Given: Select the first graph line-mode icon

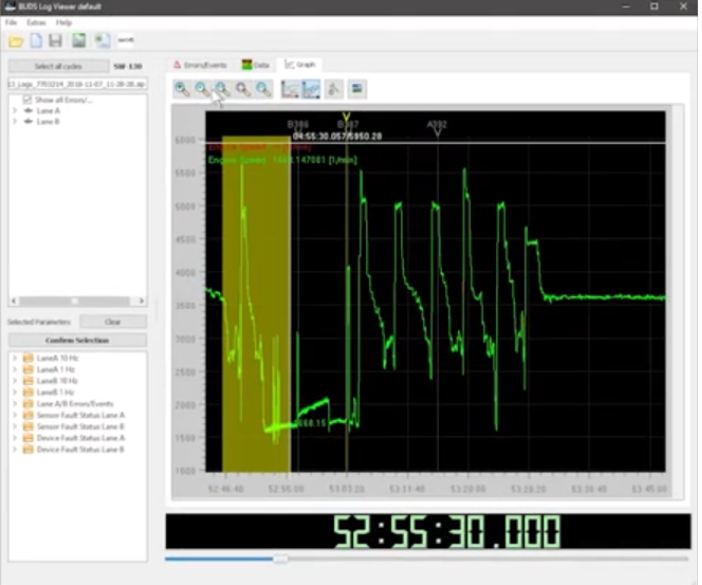Looking at the screenshot, I should pos(290,89).
